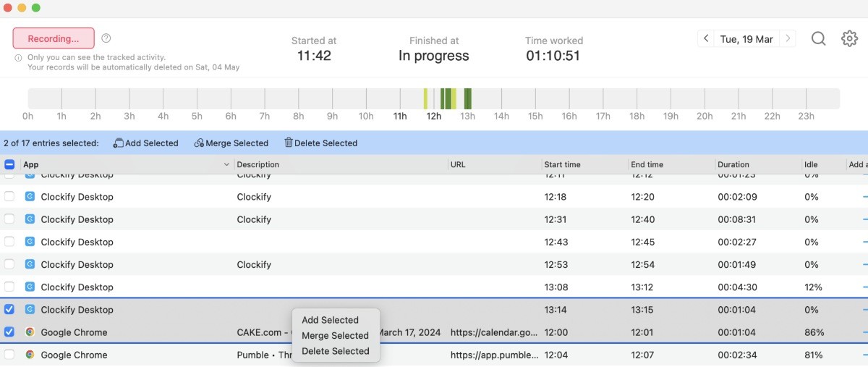Click the info icon beside 'Only you can see'
The image size is (868, 367).
[18, 57]
